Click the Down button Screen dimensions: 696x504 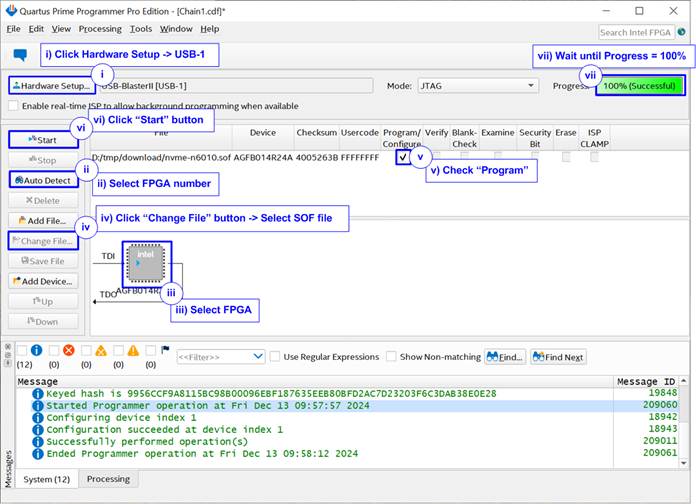pyautogui.click(x=43, y=321)
